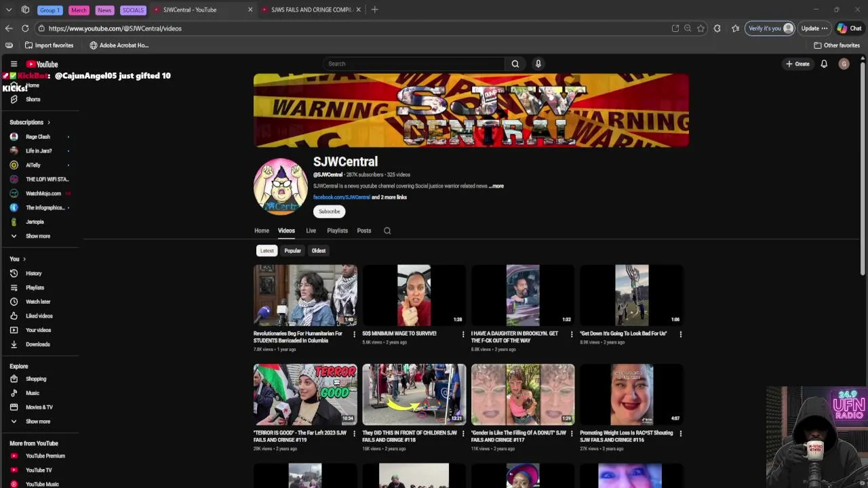Sort videos by Popular
This screenshot has width=868, height=488.
[x=292, y=251]
